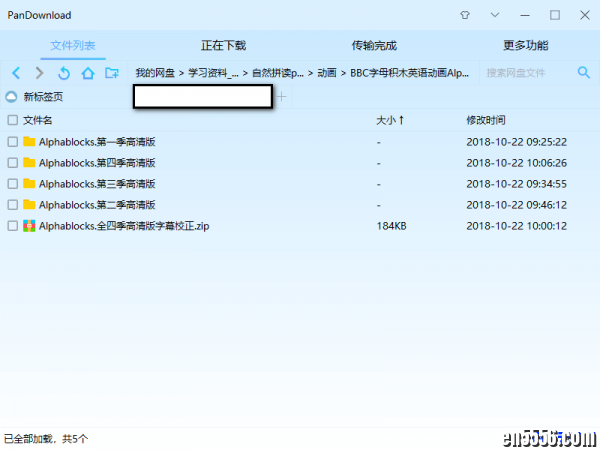Sort by the 大小 column header
The height and width of the screenshot is (450, 600).
(389, 120)
